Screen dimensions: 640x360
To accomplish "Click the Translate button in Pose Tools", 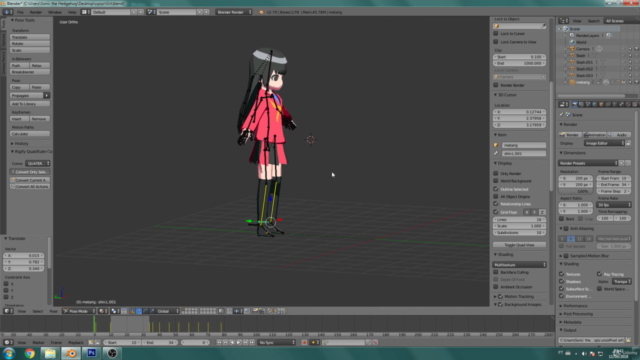I will coord(30,37).
